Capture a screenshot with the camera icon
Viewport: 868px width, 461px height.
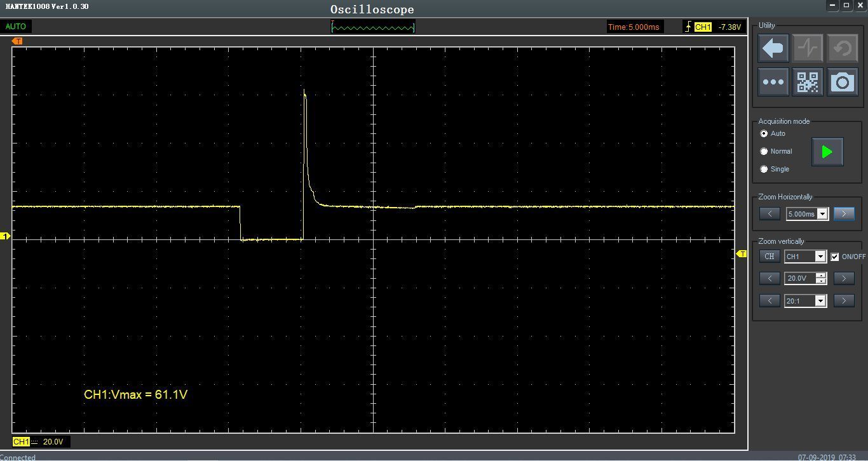[x=842, y=82]
